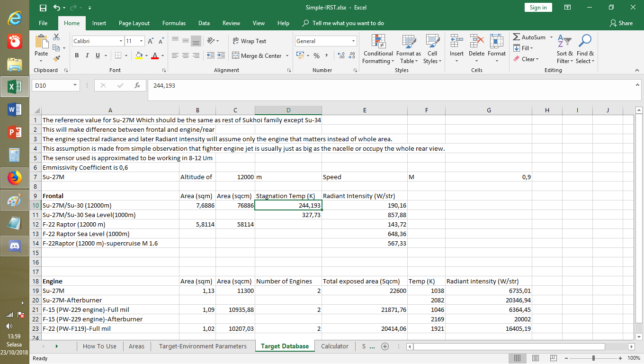Click the Save icon in quick access toolbar
Screen dimensions: 644x364
[x=43, y=8]
